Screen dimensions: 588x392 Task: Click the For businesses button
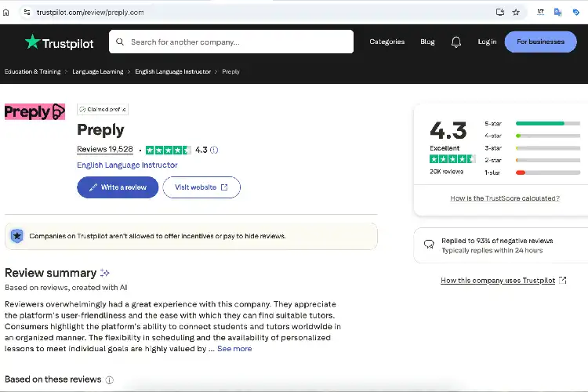(540, 42)
